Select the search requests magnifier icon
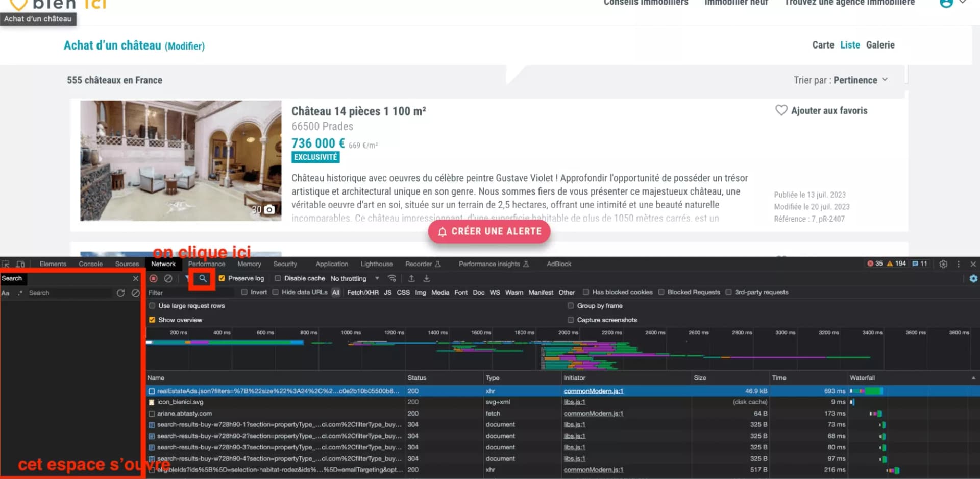 coord(202,278)
